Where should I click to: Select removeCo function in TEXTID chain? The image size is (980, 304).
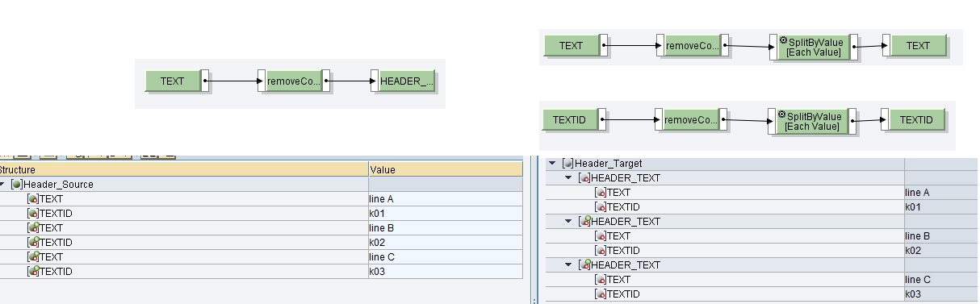(x=690, y=120)
